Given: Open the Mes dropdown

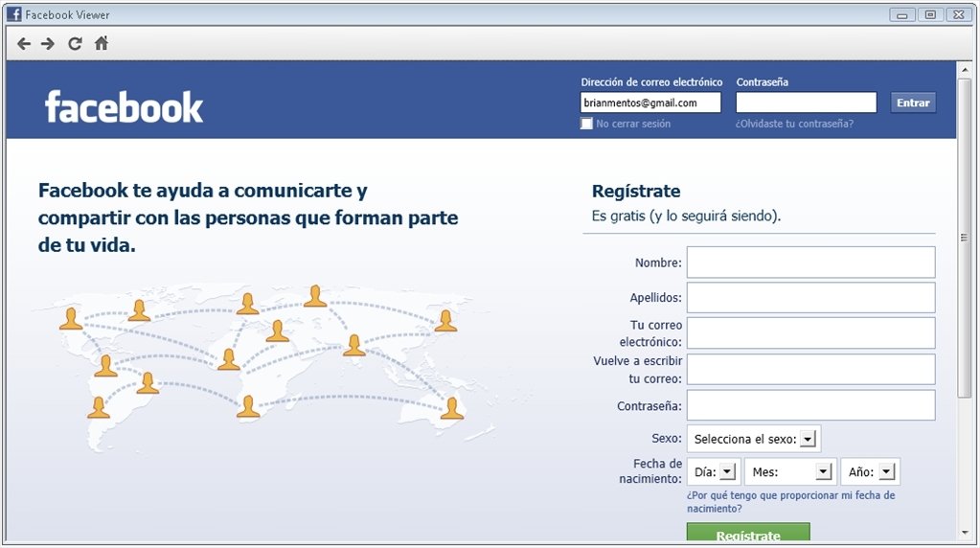Looking at the screenshot, I should (791, 471).
